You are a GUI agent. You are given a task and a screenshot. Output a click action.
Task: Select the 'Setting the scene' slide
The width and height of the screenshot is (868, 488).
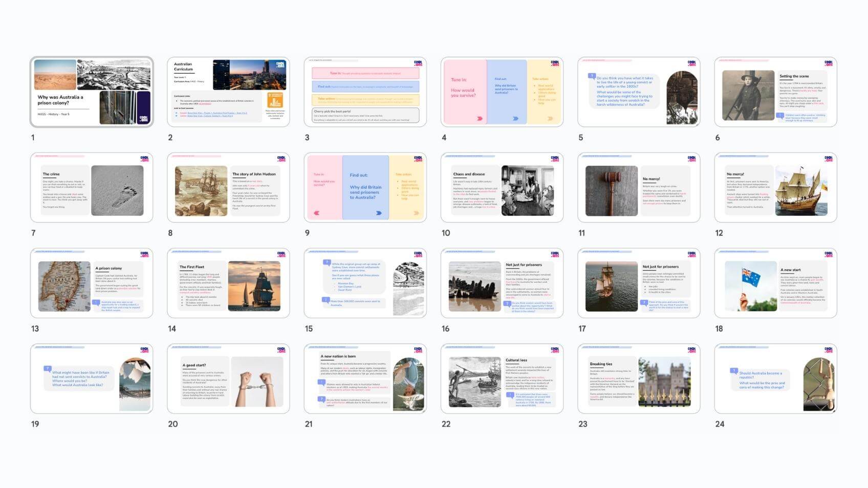(775, 92)
